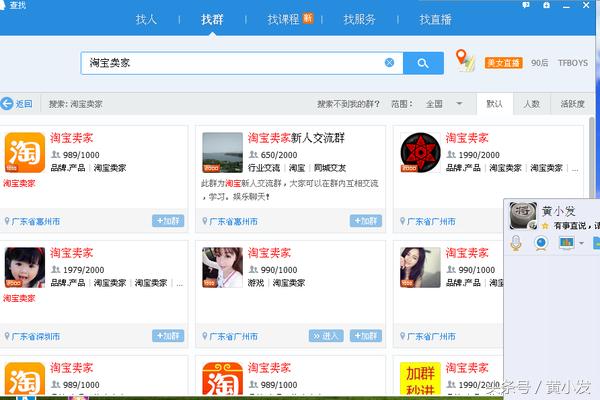Click +加群 for 淘宝卖家新人交流群
The height and width of the screenshot is (400, 600).
pos(365,221)
